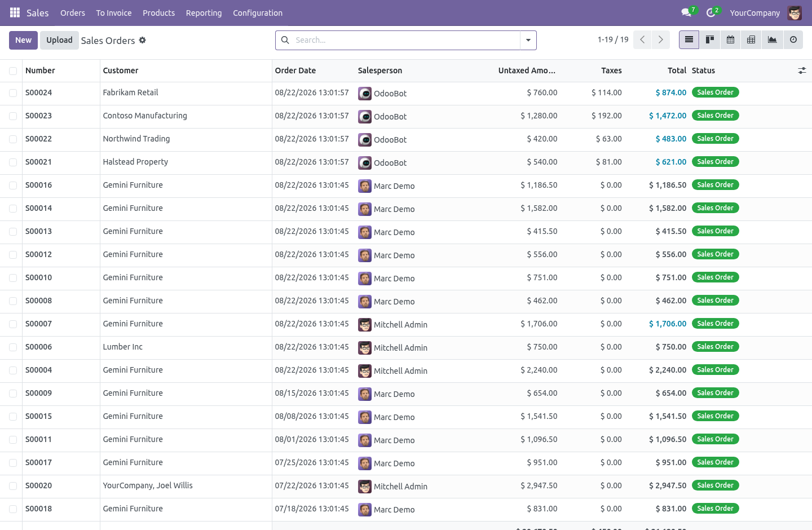Switch to kanban view
The width and height of the screenshot is (812, 530).
[710, 39]
